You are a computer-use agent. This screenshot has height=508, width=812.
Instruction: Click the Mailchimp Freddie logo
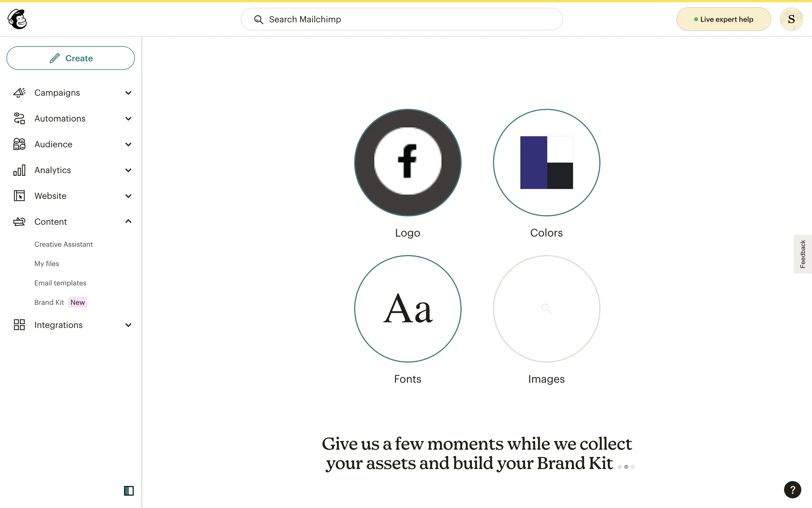pos(17,19)
